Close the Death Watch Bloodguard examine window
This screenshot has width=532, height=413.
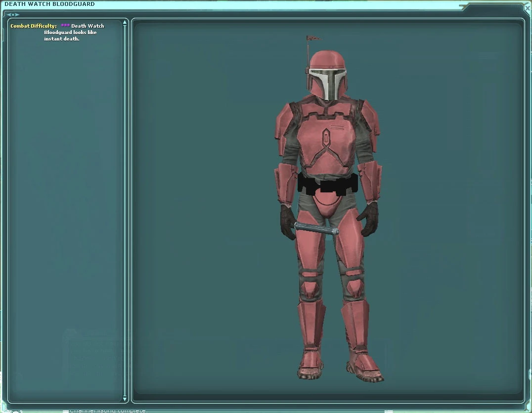click(x=528, y=9)
